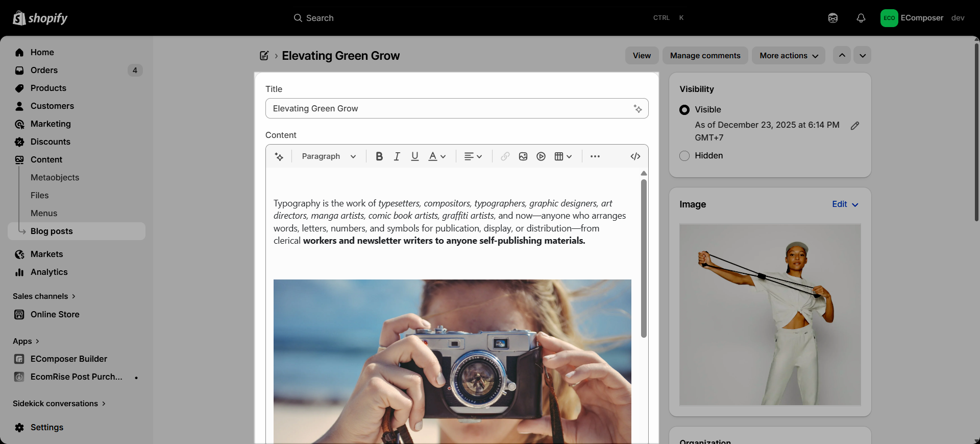Click the content editor scrollbar
This screenshot has height=444, width=980.
click(x=644, y=258)
